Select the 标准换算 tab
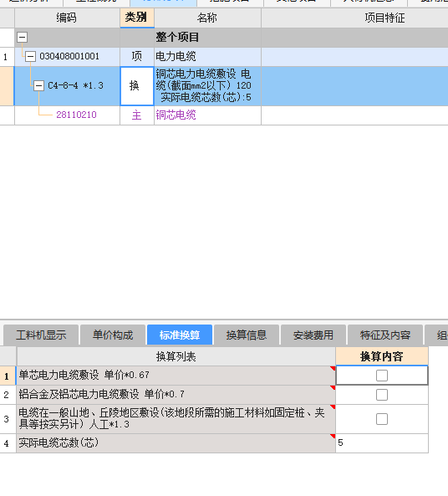448x496 pixels. (x=180, y=335)
